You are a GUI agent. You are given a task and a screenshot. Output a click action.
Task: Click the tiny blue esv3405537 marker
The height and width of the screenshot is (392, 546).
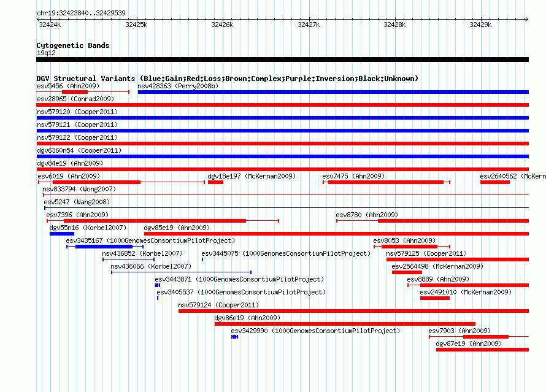[x=158, y=298]
